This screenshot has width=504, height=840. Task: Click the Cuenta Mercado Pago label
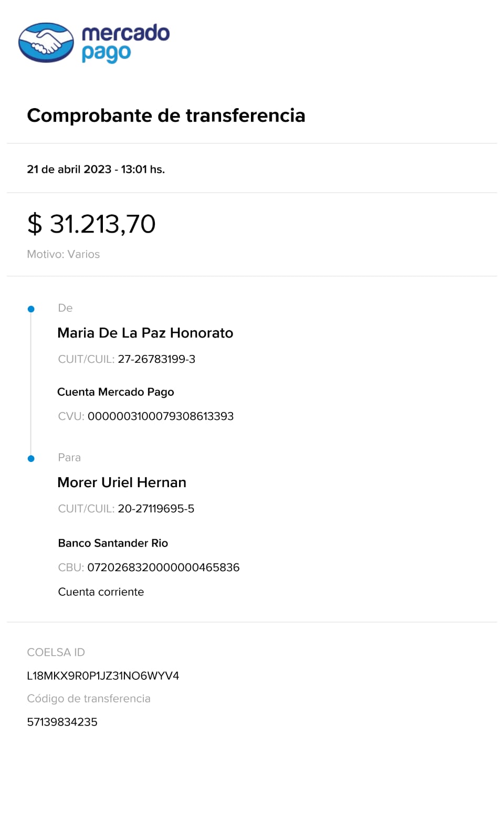click(x=115, y=392)
